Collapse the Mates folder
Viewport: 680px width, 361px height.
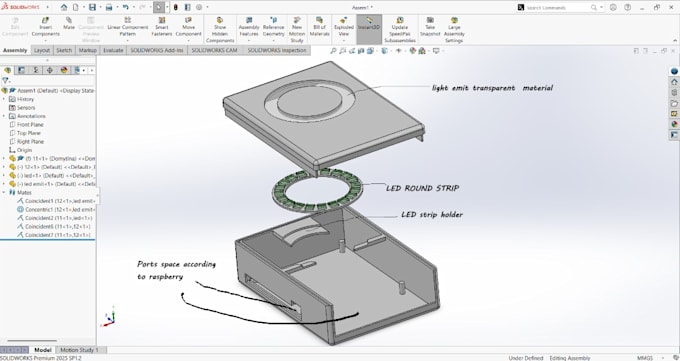pos(4,192)
